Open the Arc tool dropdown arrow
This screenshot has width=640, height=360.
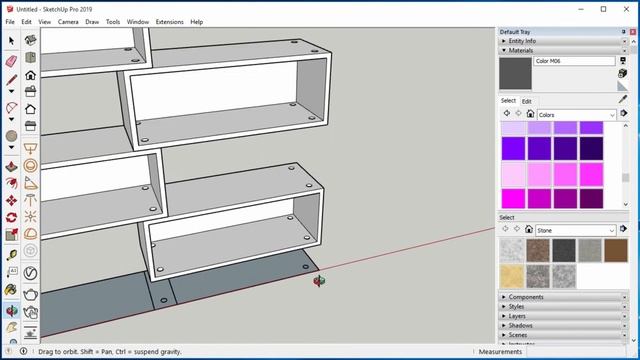(11, 120)
